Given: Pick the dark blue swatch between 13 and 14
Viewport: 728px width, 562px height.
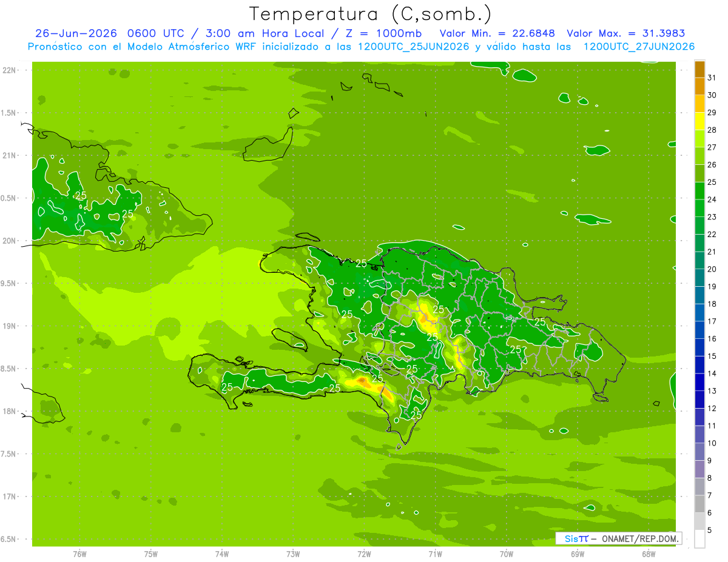Looking at the screenshot, I should coord(699,382).
